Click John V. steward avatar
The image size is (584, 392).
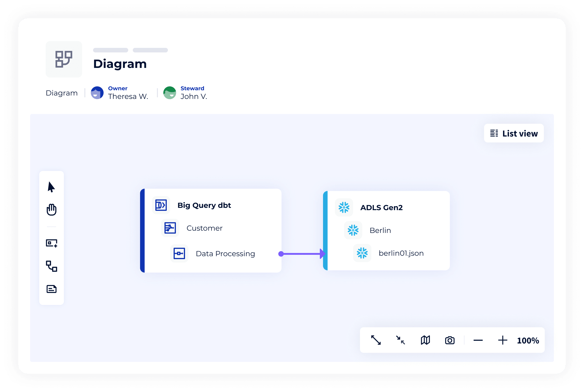tap(170, 93)
